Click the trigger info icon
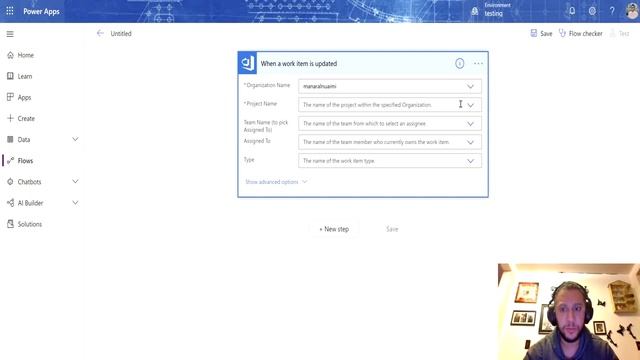640x360 pixels. point(460,63)
